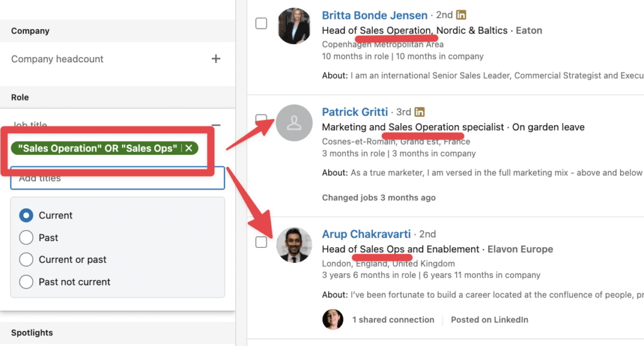Click Patrick Gritti's placeholder avatar

coord(294,123)
